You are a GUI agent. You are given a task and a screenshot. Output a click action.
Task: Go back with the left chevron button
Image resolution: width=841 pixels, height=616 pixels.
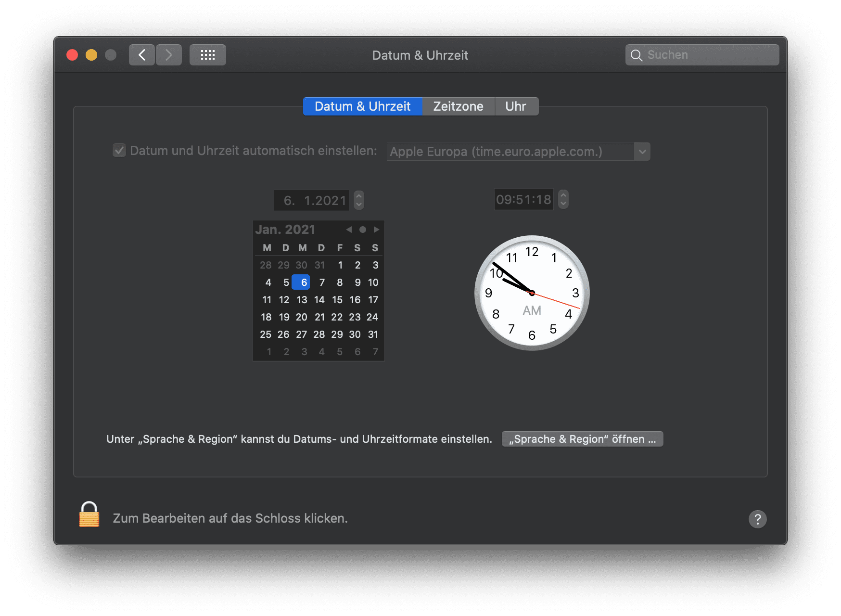[142, 55]
